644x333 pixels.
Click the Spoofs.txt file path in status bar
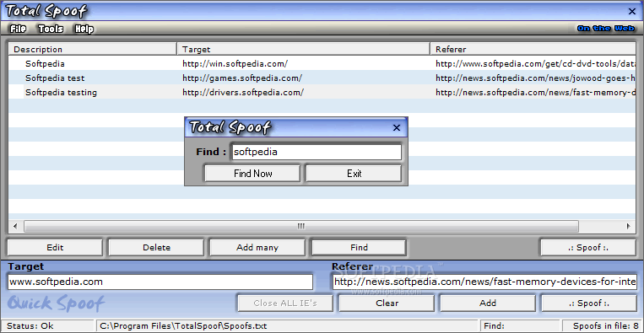pyautogui.click(x=287, y=326)
